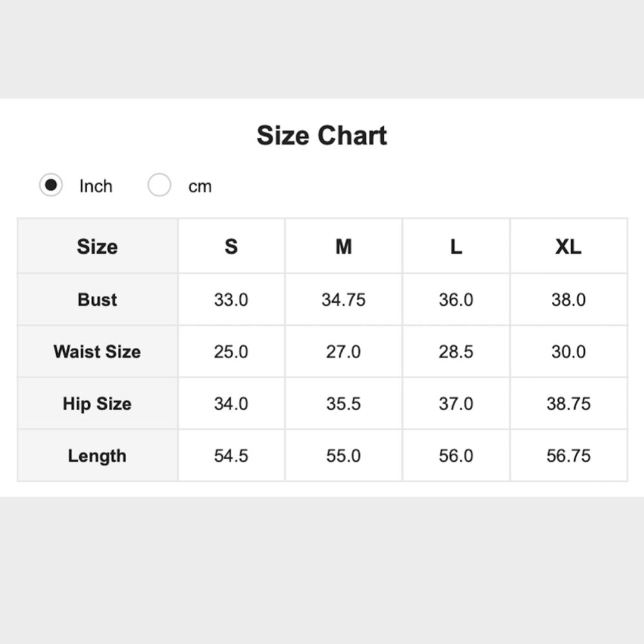
Task: Click the Hip Size row label
Action: click(x=97, y=404)
